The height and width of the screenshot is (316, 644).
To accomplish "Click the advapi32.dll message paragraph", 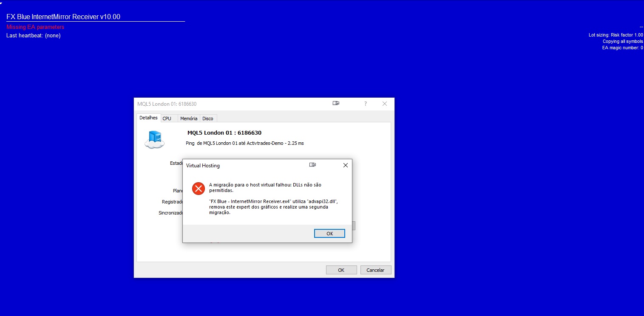I will (x=273, y=207).
